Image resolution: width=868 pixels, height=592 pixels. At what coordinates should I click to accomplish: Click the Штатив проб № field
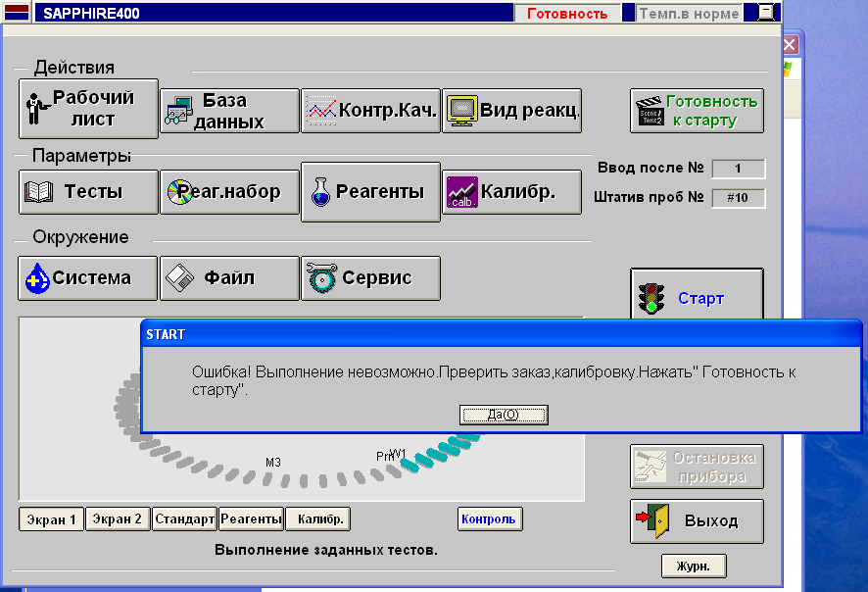738,197
